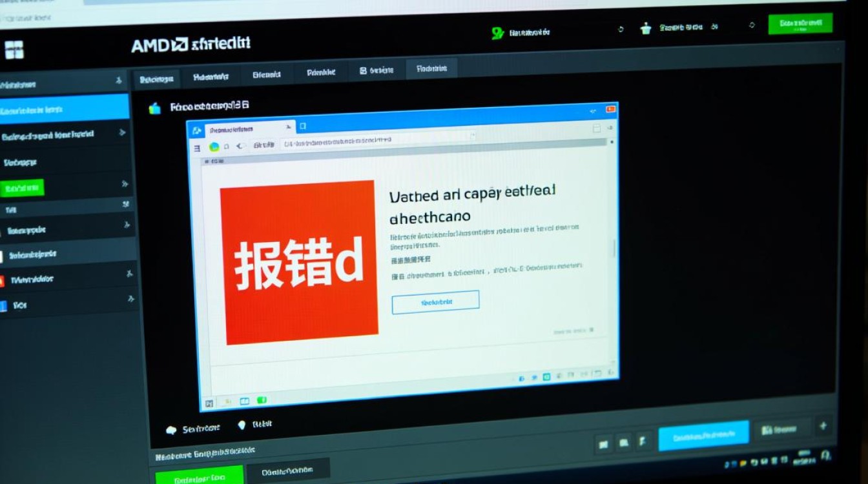This screenshot has height=484, width=868.
Task: Select the first tab below the AMD title
Action: coord(156,79)
